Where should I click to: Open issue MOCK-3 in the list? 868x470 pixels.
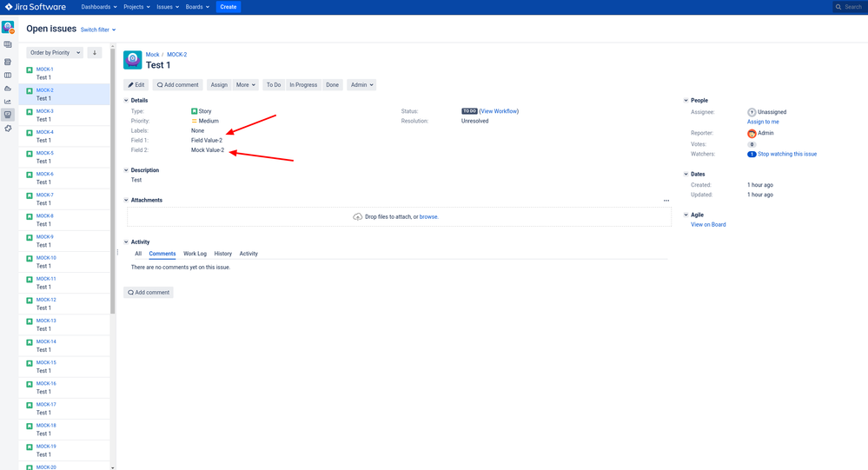coord(65,116)
